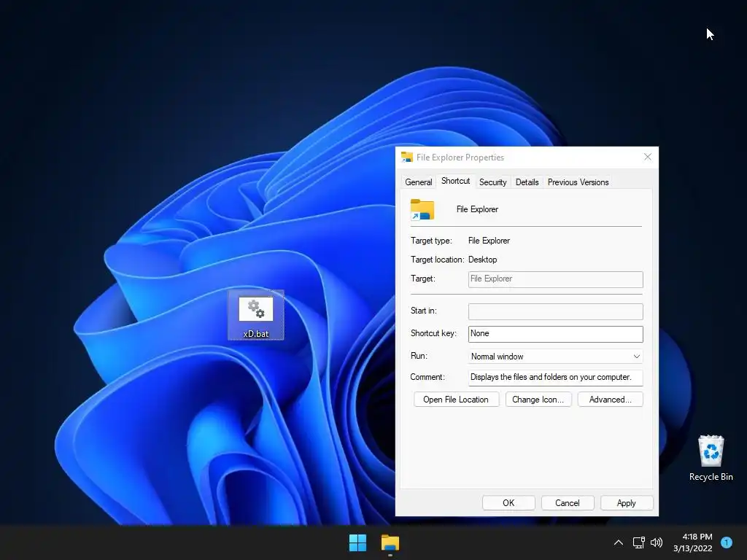The width and height of the screenshot is (747, 560).
Task: Dismiss dialog with the Cancel button
Action: 567,503
